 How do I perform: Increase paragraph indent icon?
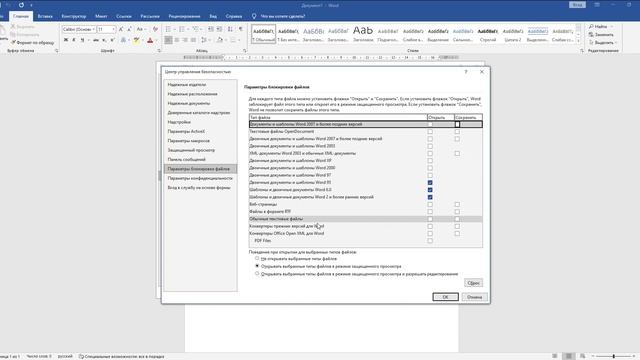click(x=219, y=29)
